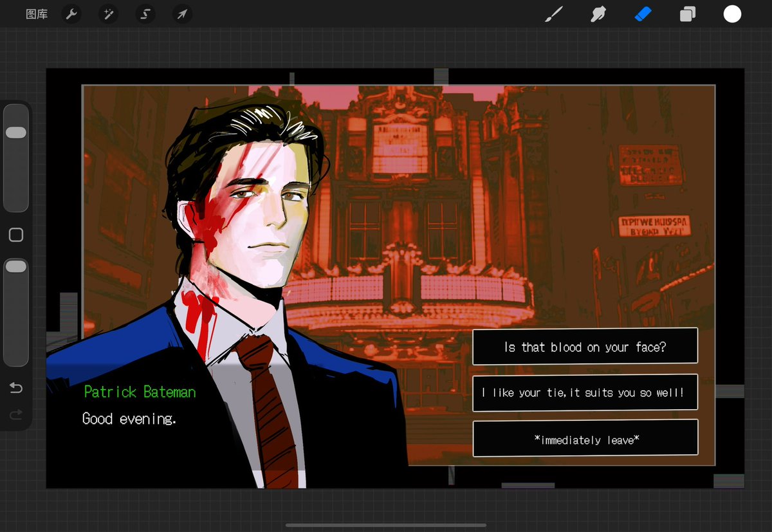This screenshot has width=772, height=532.
Task: Click the brush size slider handle
Action: pos(16,133)
